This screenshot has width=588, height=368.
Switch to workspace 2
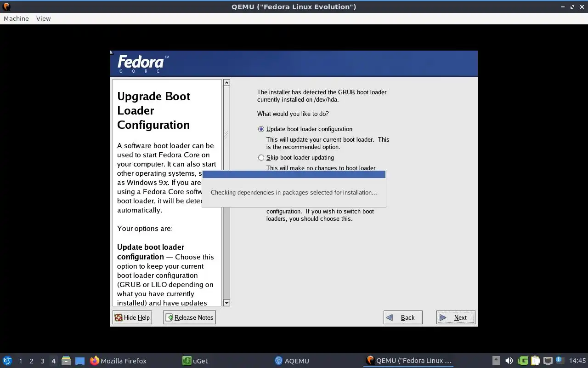click(31, 361)
